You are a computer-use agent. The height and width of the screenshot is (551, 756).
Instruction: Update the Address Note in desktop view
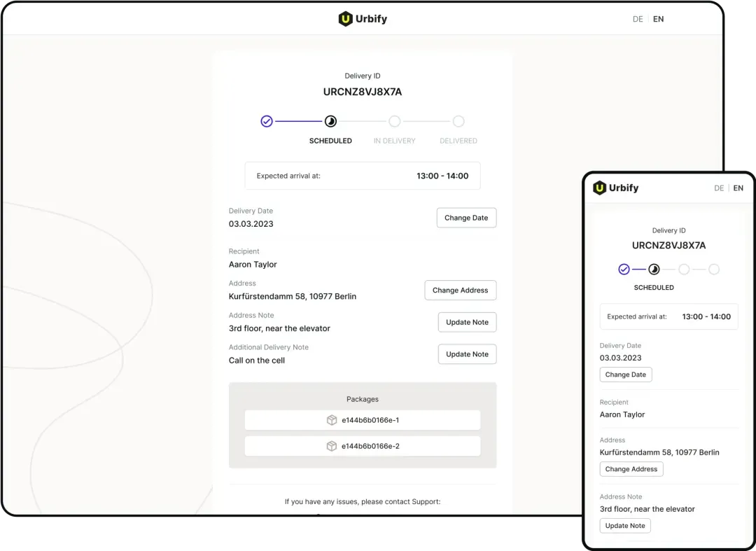click(x=467, y=322)
